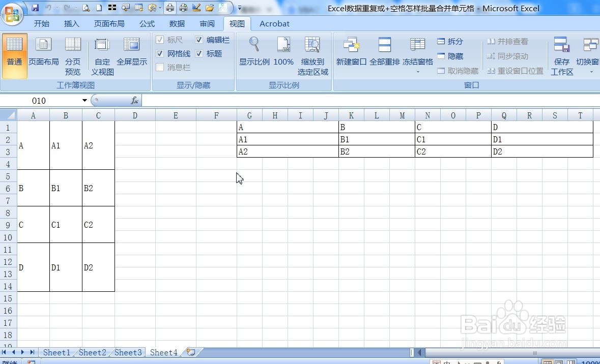Uncheck the 编辑栏 (Formula Bar) checkbox

click(199, 40)
